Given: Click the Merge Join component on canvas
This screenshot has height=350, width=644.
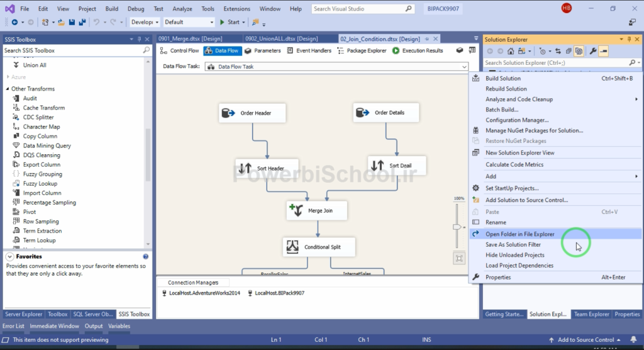Looking at the screenshot, I should pos(316,211).
